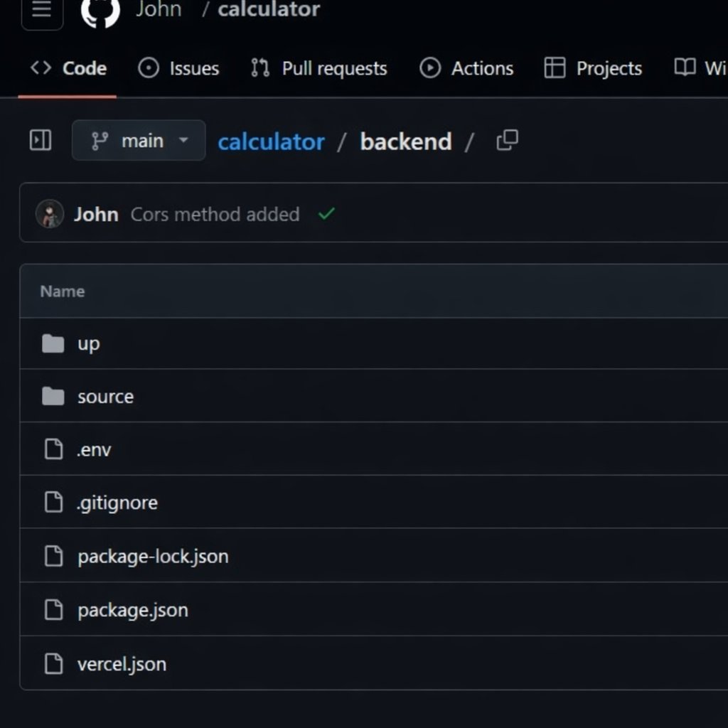Expand the file tree side panel
728x728 pixels.
41,140
